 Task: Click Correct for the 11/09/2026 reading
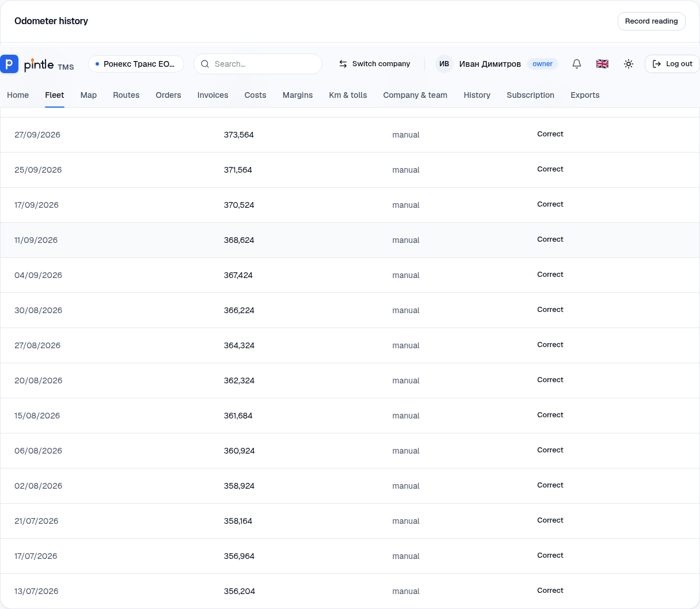(x=550, y=239)
